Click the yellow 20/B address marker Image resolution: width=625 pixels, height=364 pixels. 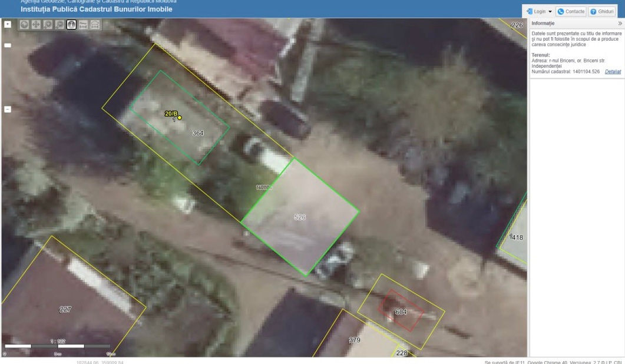coord(180,118)
